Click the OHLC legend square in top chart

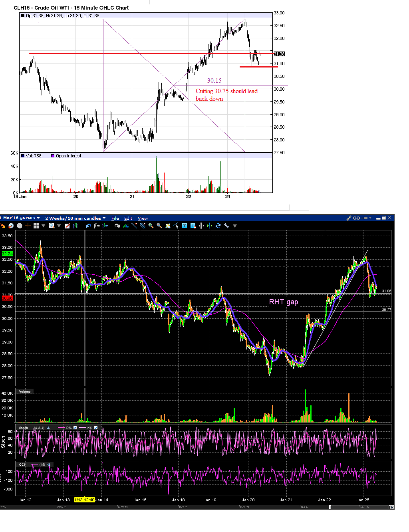click(23, 16)
